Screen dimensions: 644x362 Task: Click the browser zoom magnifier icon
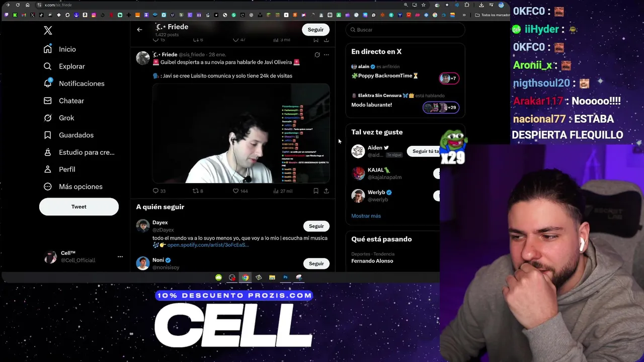tap(406, 5)
